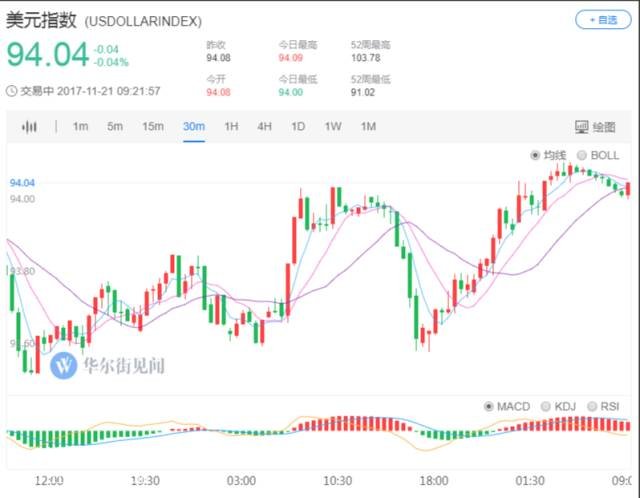Screen dimensions: 640x498
Task: Click the 52周最低 value 91.02
Action: click(x=363, y=92)
